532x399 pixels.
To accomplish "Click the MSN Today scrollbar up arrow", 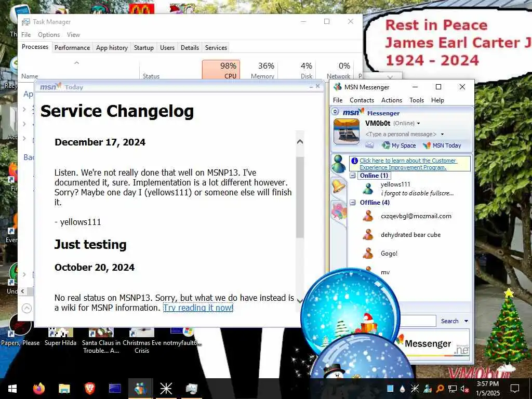I will coord(300,141).
